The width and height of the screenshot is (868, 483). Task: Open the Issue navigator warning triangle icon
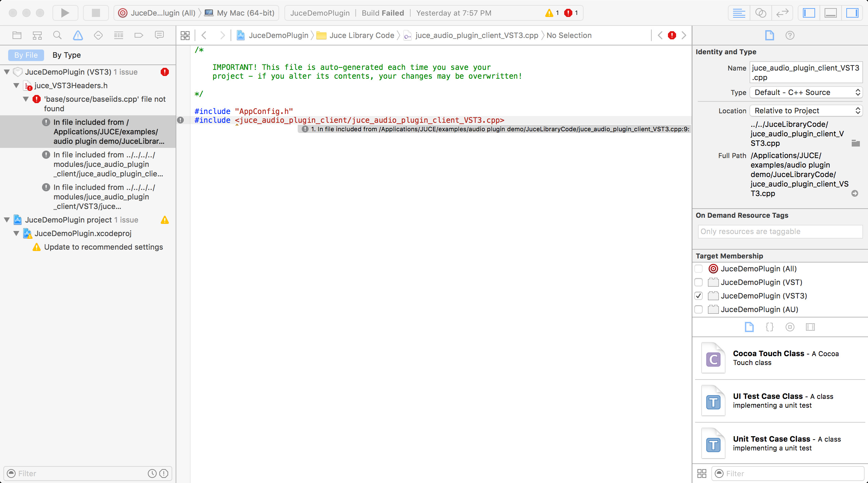78,35
